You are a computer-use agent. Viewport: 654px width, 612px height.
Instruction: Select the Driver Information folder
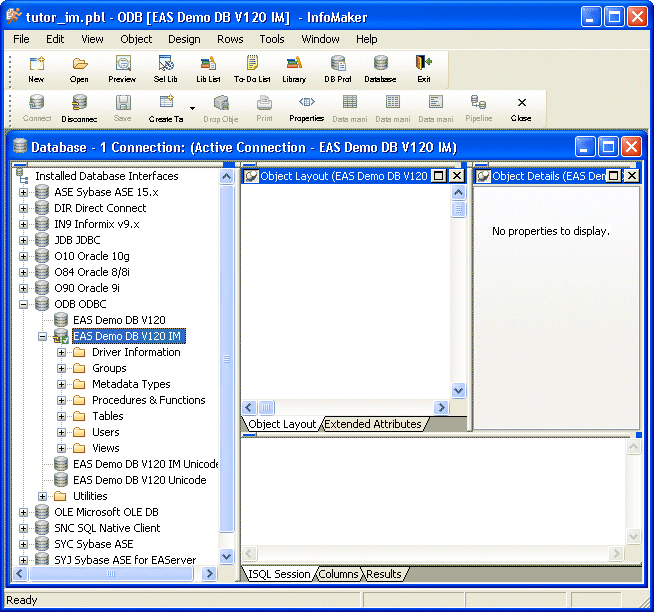coord(136,352)
